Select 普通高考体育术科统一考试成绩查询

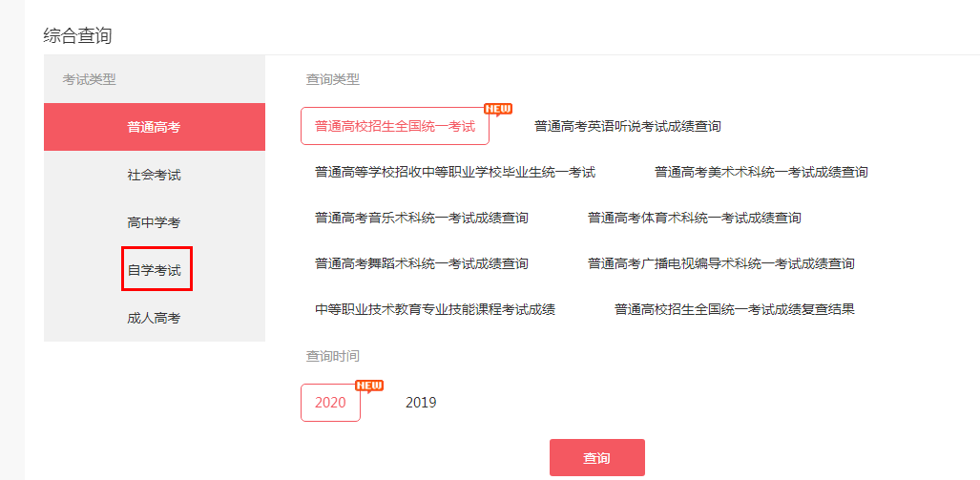click(694, 218)
